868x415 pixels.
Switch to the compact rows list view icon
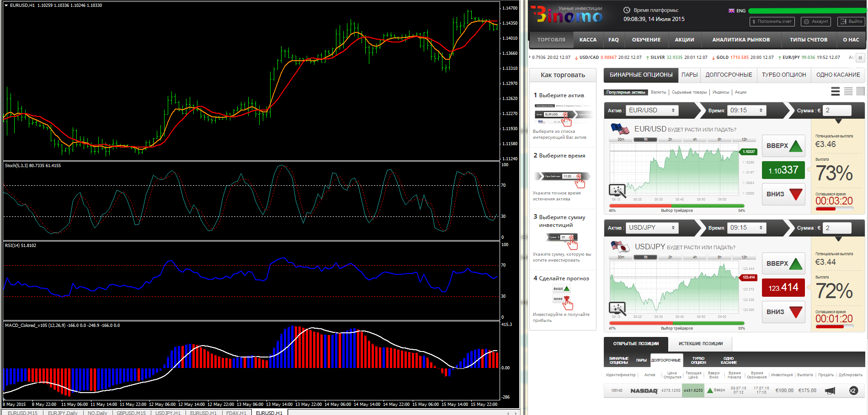[848, 92]
